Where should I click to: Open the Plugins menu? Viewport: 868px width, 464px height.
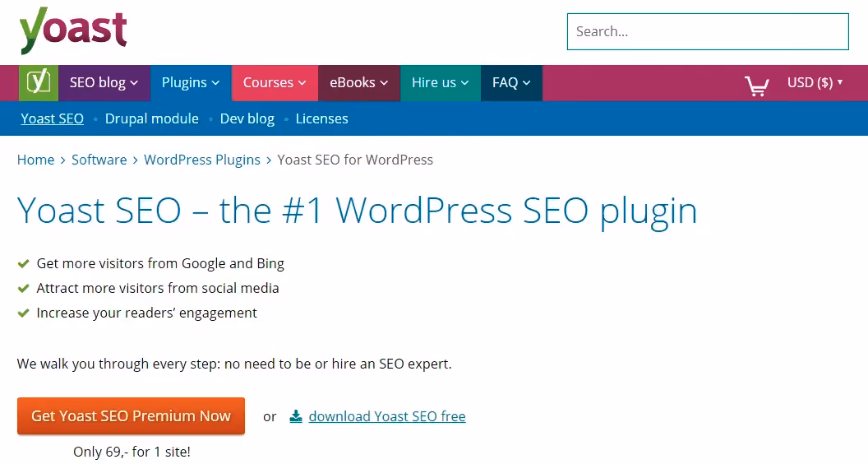[191, 83]
